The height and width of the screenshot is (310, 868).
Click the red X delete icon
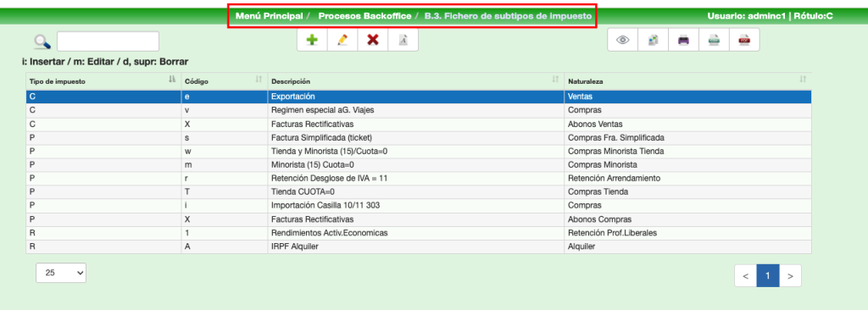coord(373,40)
